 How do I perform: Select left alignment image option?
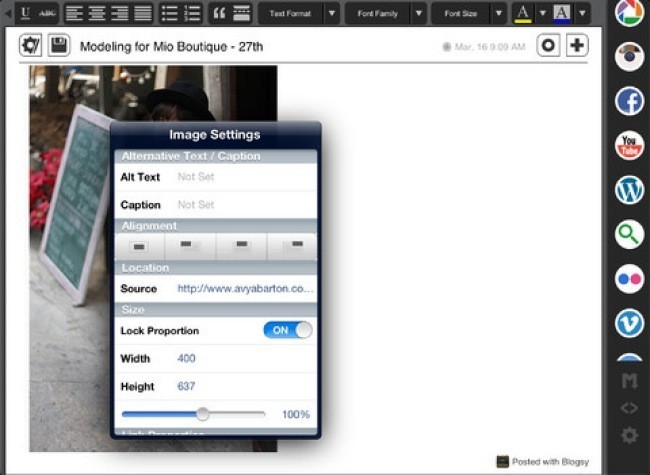click(x=190, y=247)
